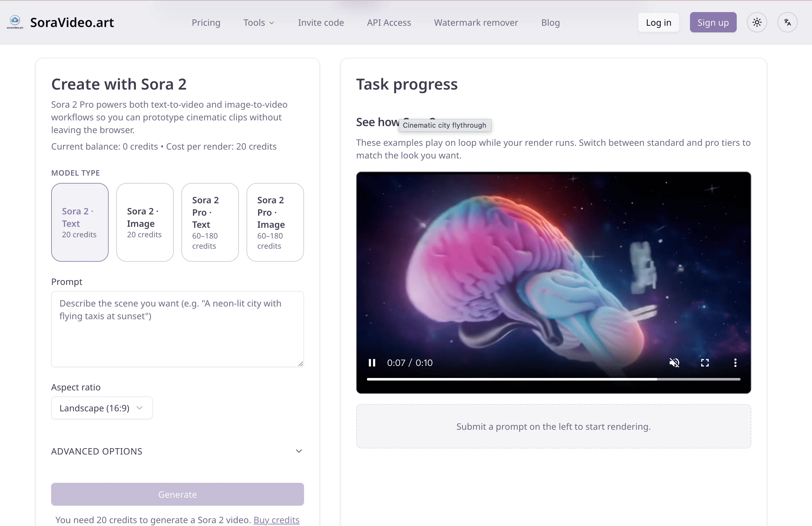
Task: Select the Sora 2 Image model
Action: click(x=145, y=222)
